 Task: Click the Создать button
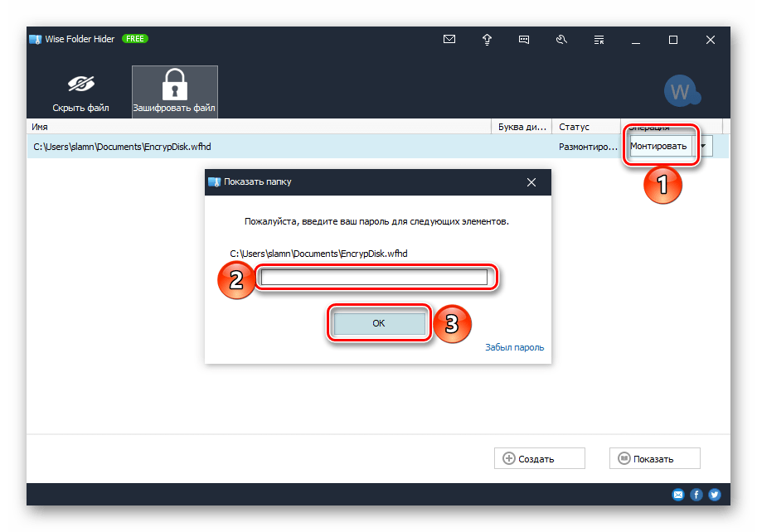tap(540, 458)
